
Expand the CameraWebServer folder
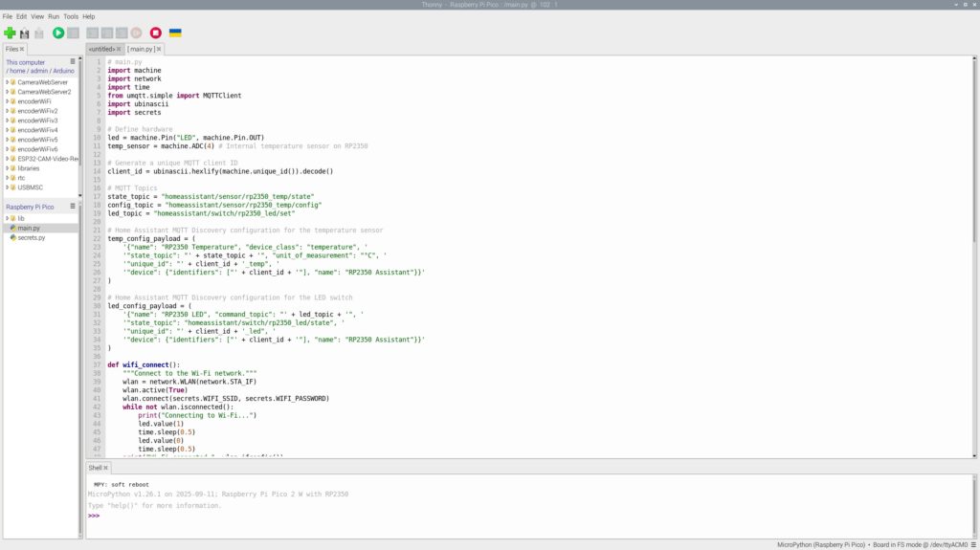point(7,82)
